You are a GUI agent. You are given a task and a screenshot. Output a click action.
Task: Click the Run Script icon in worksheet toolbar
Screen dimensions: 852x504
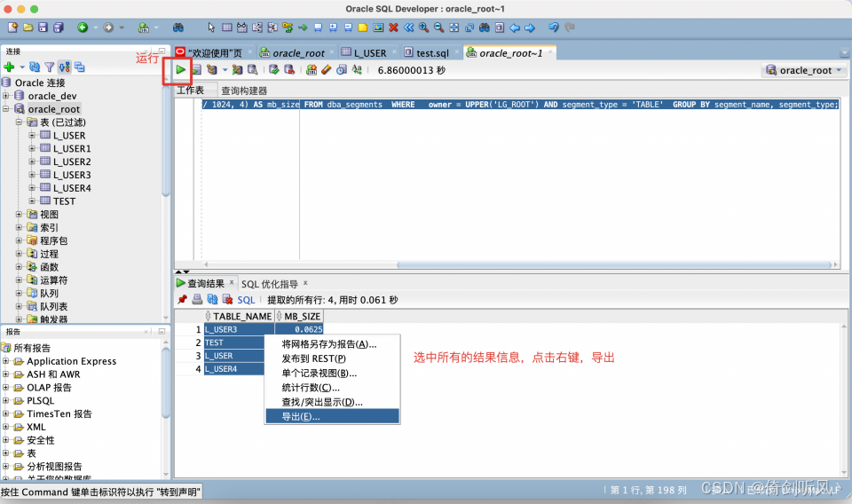tap(196, 69)
